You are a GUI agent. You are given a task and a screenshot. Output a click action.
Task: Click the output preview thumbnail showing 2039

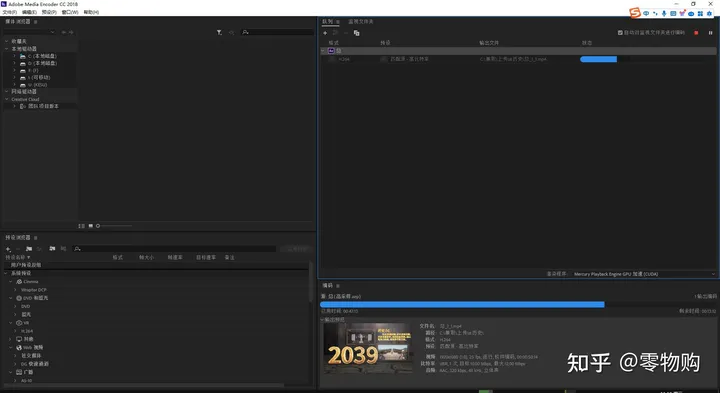(368, 348)
